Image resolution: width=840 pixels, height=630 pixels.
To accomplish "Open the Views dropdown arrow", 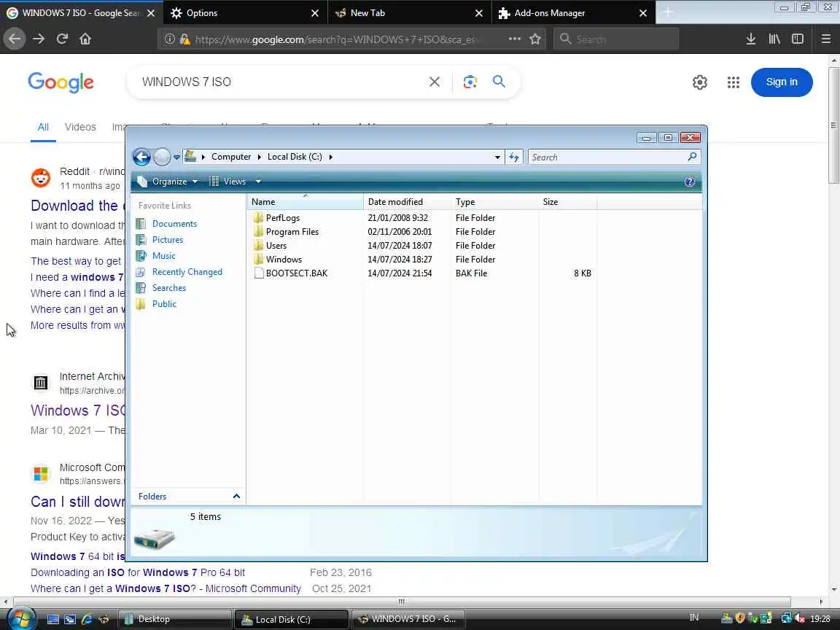I will pos(257,182).
